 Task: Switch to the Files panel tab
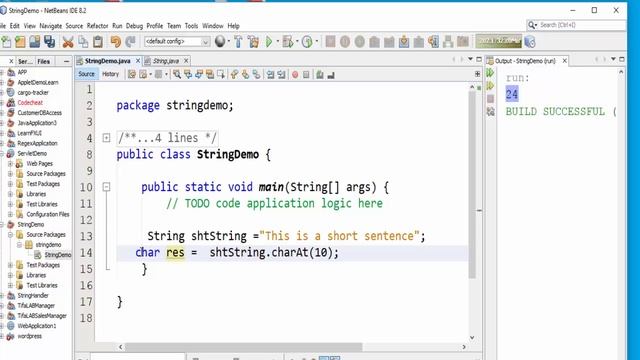(44, 61)
